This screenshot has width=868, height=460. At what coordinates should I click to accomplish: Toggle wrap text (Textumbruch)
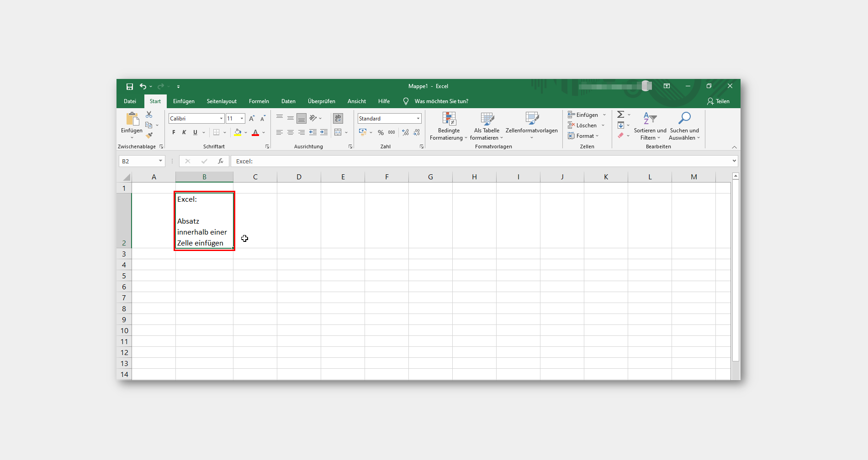point(338,118)
